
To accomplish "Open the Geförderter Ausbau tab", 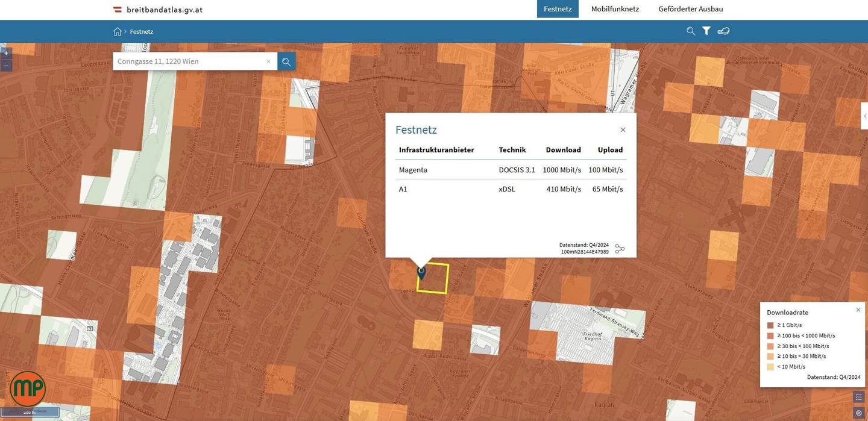I will 691,9.
